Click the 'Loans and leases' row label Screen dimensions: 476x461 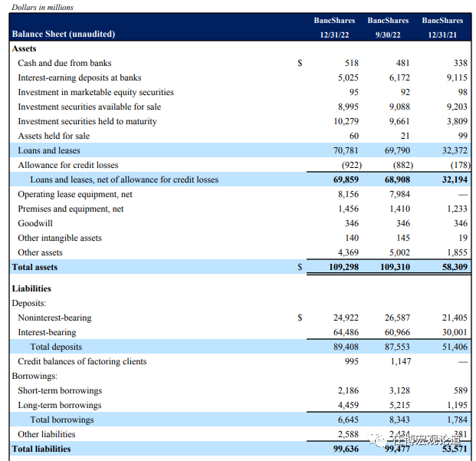[49, 150]
